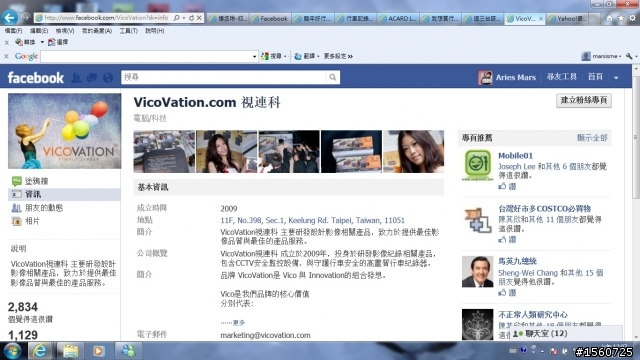Screen dimensions: 640x360
Task: Click the Google toolbar wrench settings icon
Action: point(629,56)
